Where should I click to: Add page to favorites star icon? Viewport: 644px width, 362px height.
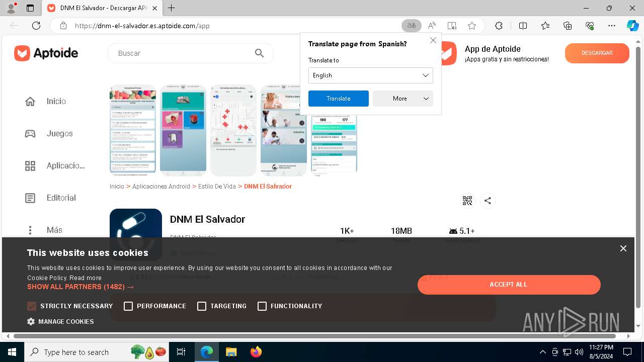tap(472, 26)
